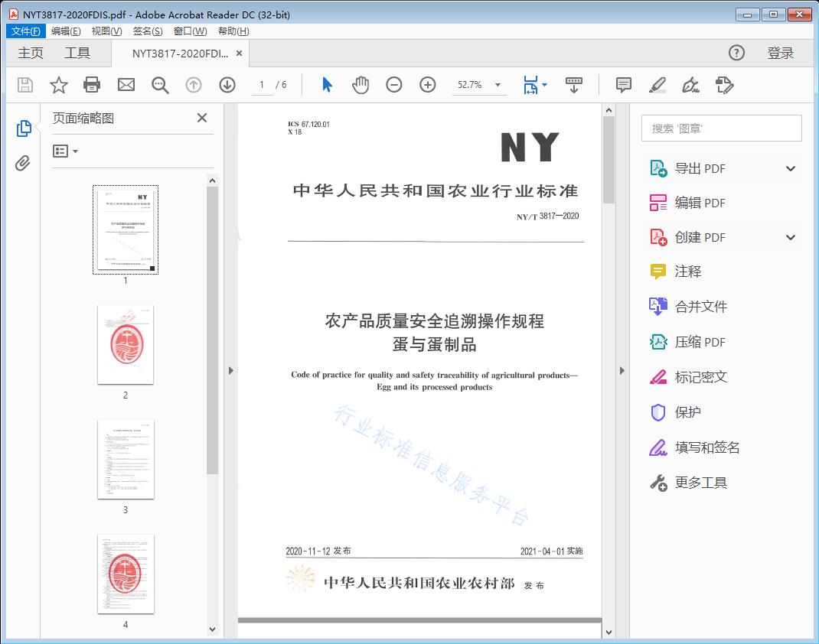Select the Hand tool

359,85
